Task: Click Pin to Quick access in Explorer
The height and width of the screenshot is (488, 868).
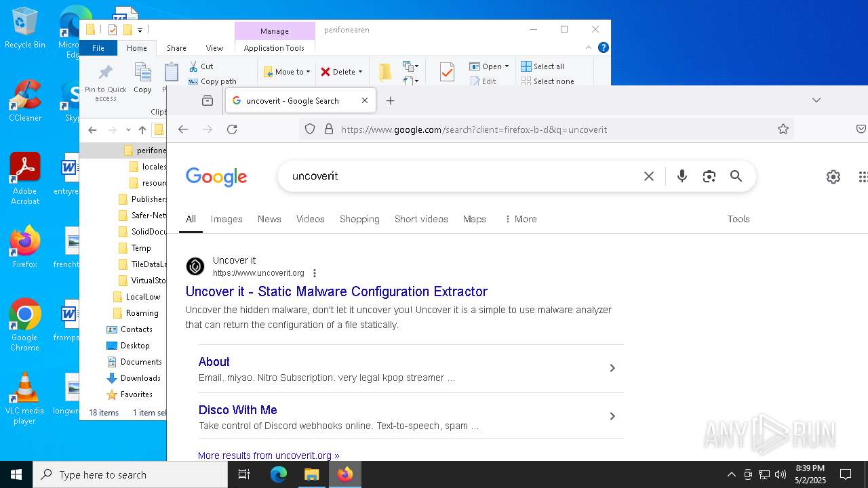Action: (x=106, y=84)
